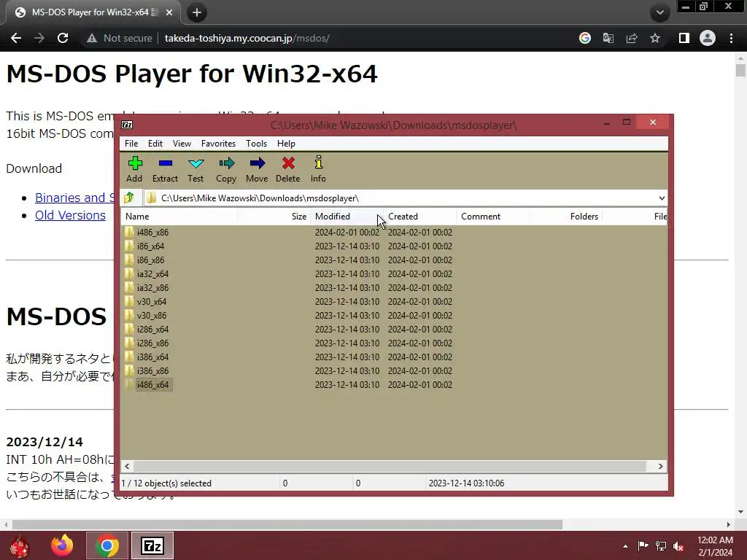This screenshot has height=560, width=747.
Task: Select the i286_x64 folder name
Action: click(153, 329)
